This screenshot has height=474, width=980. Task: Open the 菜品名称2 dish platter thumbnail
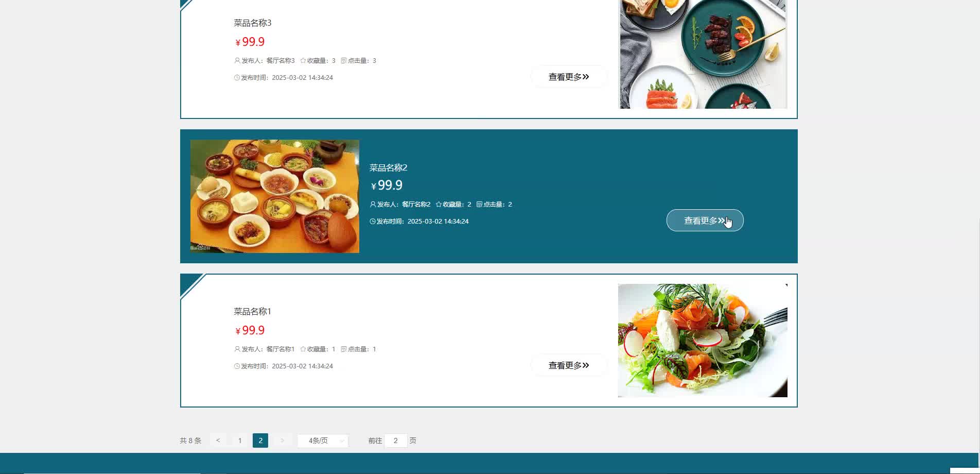tap(275, 196)
